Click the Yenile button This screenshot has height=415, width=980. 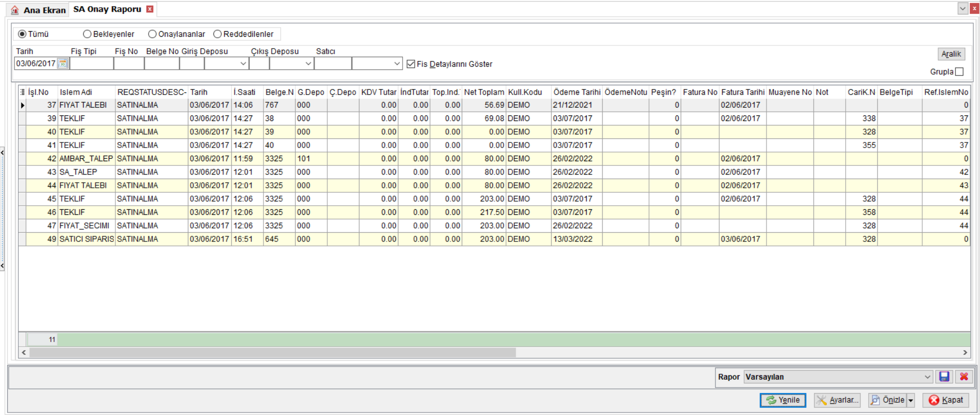coord(783,400)
